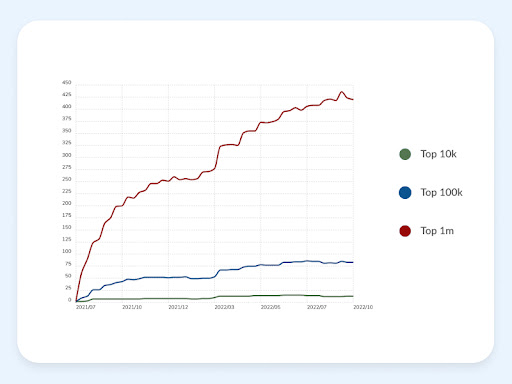The height and width of the screenshot is (384, 512).
Task: Click the 2021/07 x-axis label
Action: 86,307
